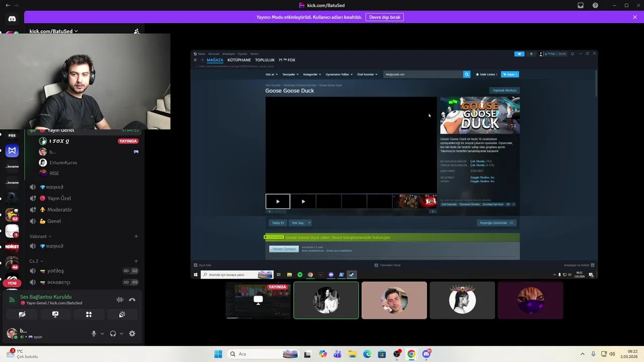Open the KÜTÜPHANE tab in Steam
The image size is (644, 362).
point(239,60)
